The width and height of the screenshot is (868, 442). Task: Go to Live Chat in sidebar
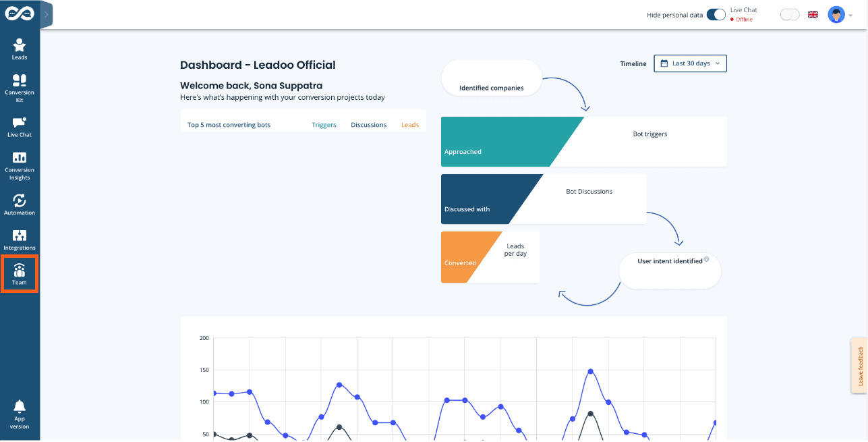20,126
